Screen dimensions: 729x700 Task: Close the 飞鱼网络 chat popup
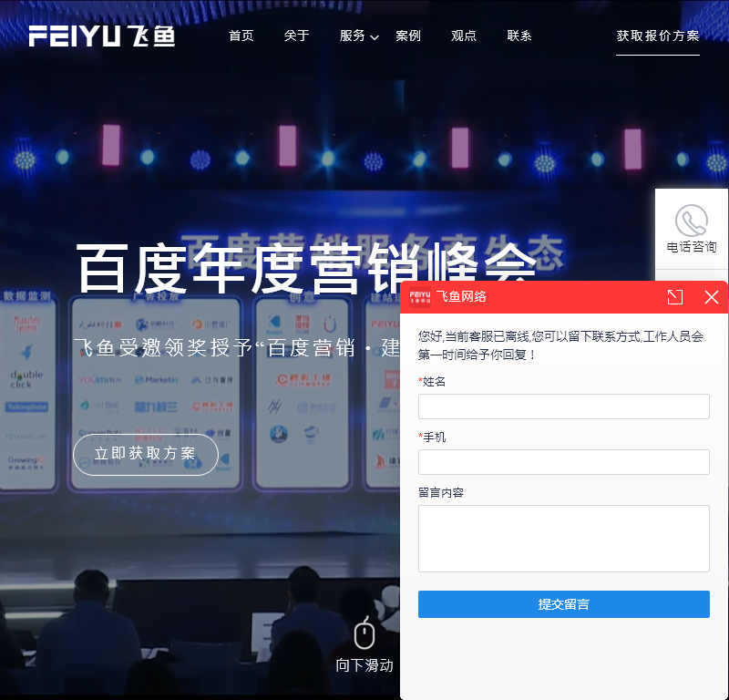point(712,297)
